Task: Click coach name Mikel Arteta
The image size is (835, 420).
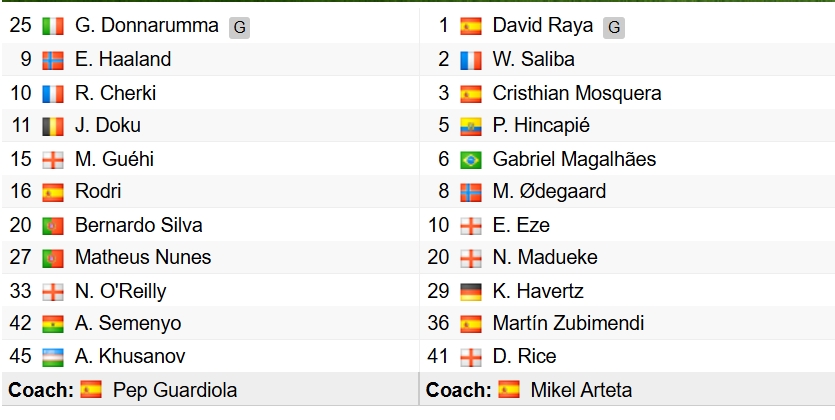Action: click(x=581, y=390)
